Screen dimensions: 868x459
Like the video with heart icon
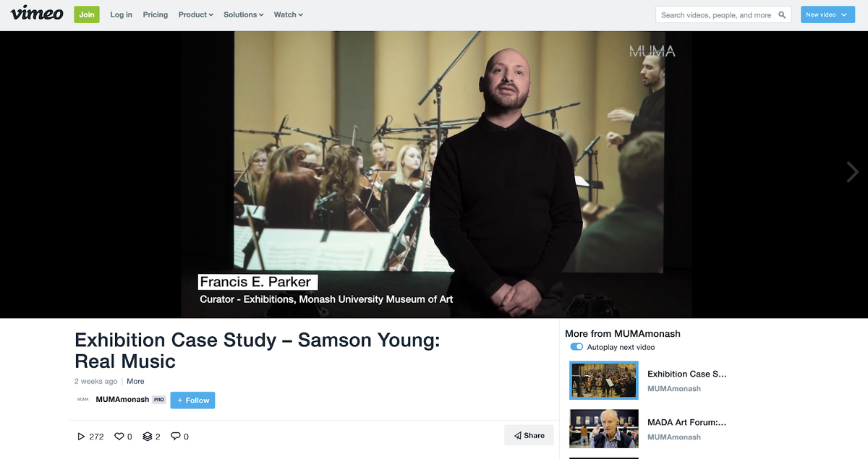click(119, 436)
